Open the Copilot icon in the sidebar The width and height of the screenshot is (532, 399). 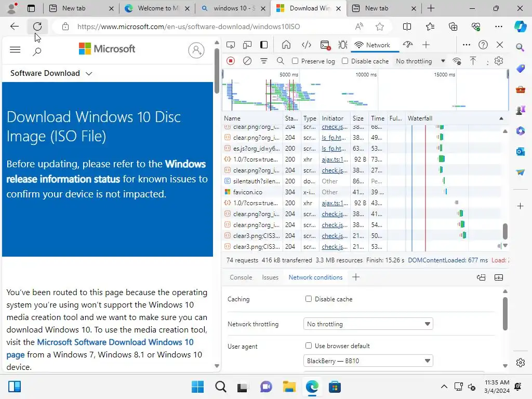[x=520, y=26]
